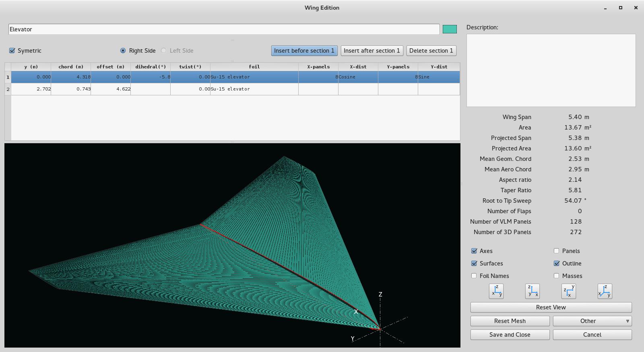Select chord cell 0.743 in row 2

(x=71, y=89)
